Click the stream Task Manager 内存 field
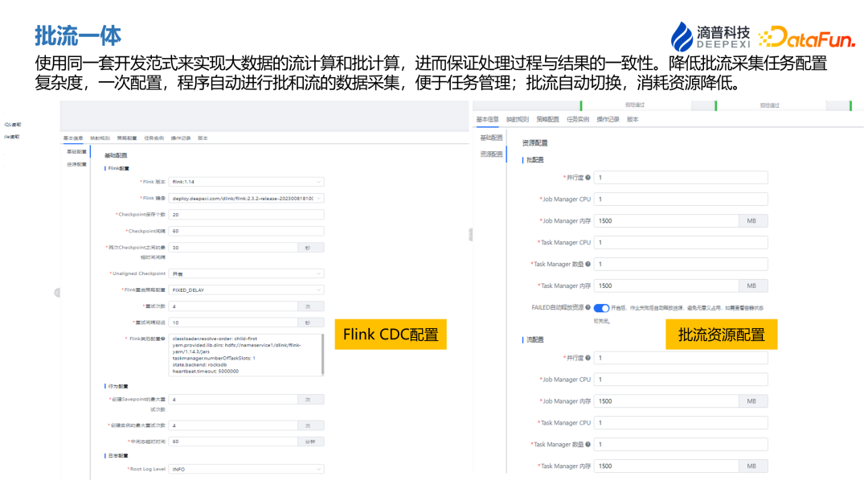Viewport: 868px width, 489px height. click(x=666, y=466)
